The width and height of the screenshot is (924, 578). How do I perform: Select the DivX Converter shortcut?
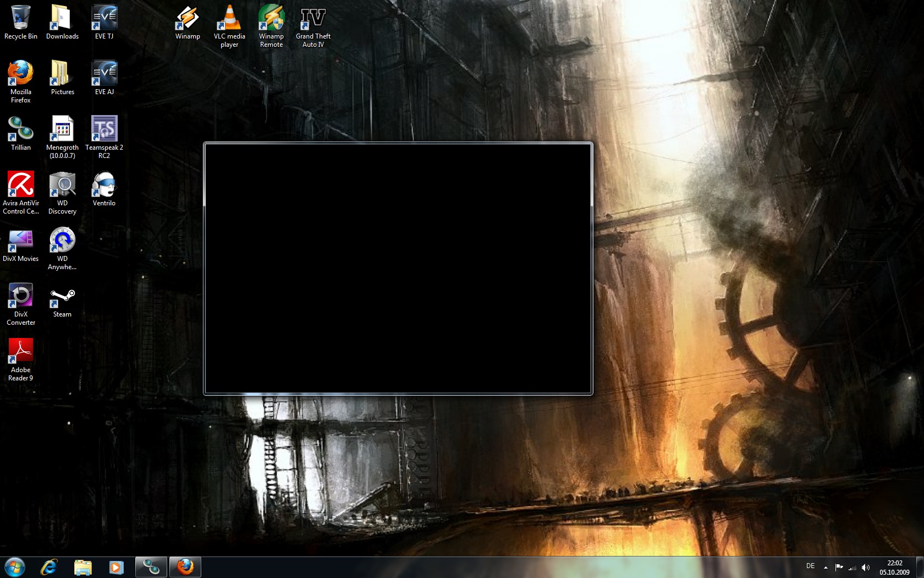pyautogui.click(x=21, y=304)
